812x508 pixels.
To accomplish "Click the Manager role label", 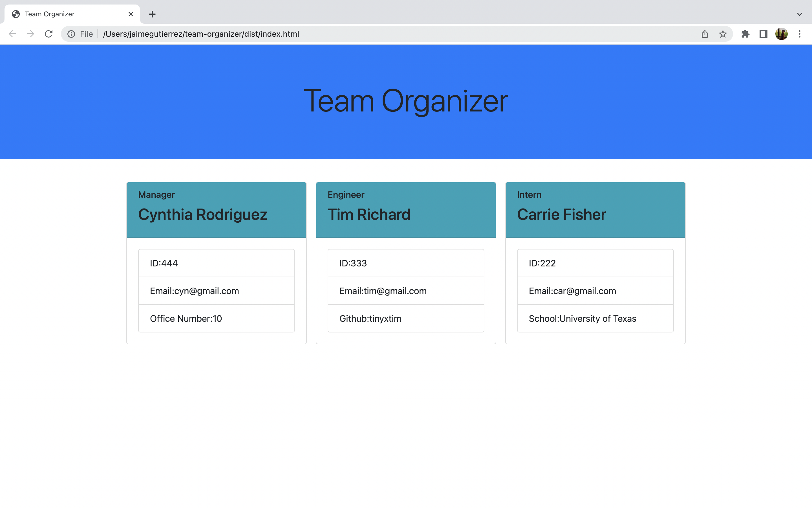I will tap(156, 194).
